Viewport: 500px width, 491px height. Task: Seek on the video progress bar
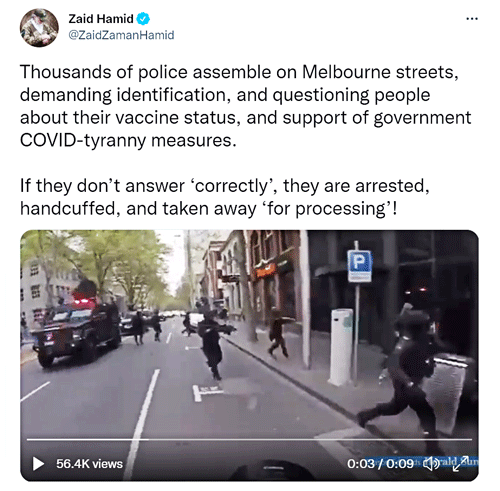coord(249,440)
